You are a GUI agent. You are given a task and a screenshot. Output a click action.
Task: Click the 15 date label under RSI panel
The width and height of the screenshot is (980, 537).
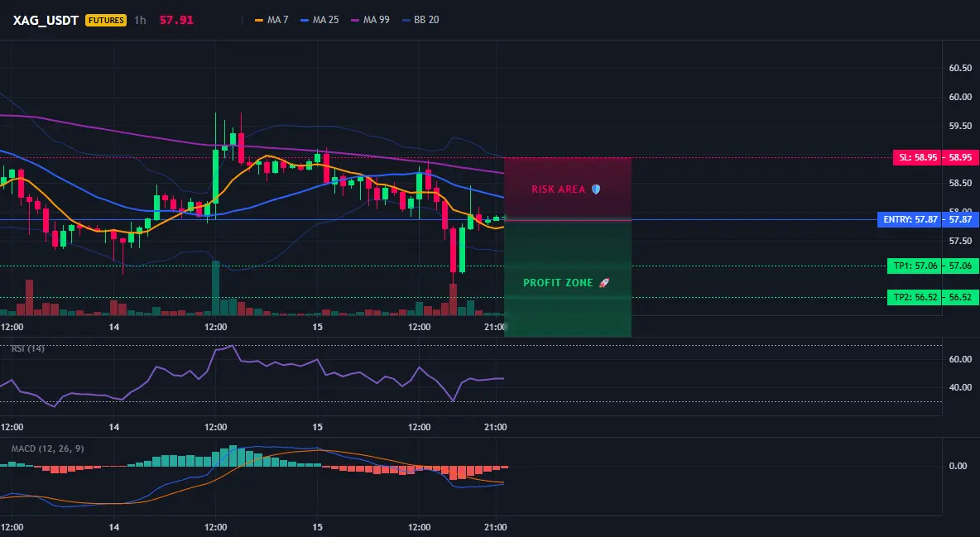coord(318,427)
